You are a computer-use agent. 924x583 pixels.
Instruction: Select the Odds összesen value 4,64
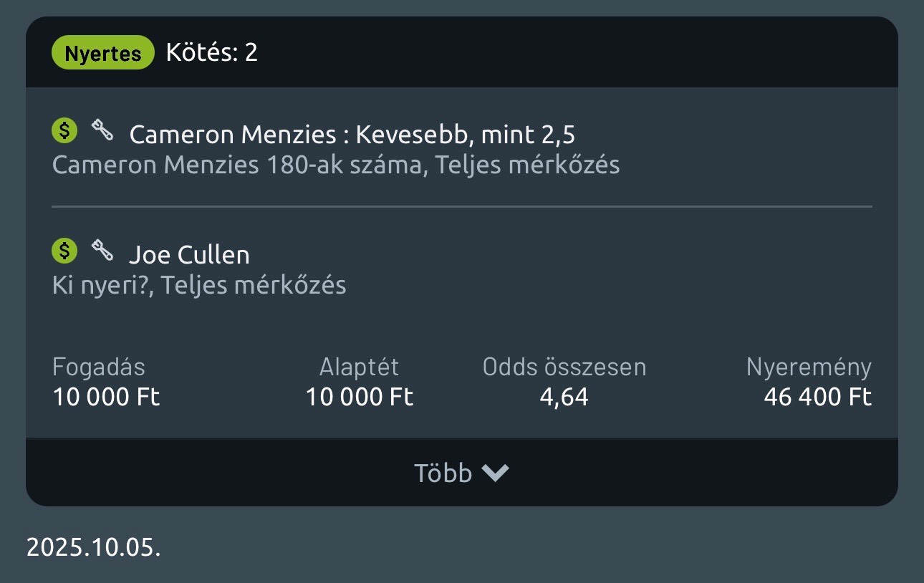(x=564, y=397)
